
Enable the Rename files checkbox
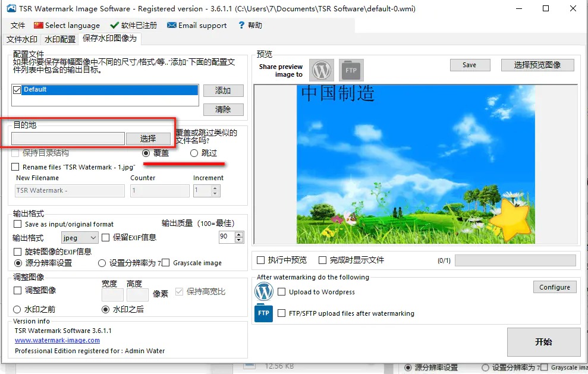[15, 167]
